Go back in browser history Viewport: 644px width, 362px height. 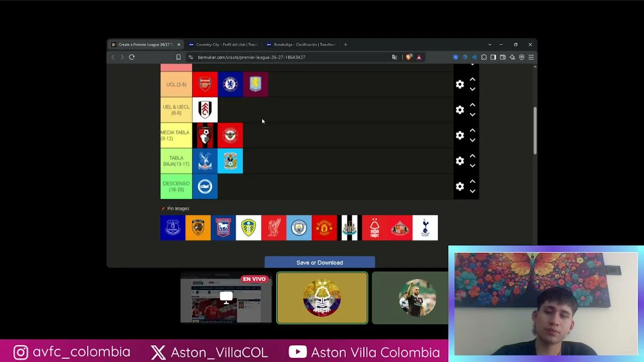113,57
